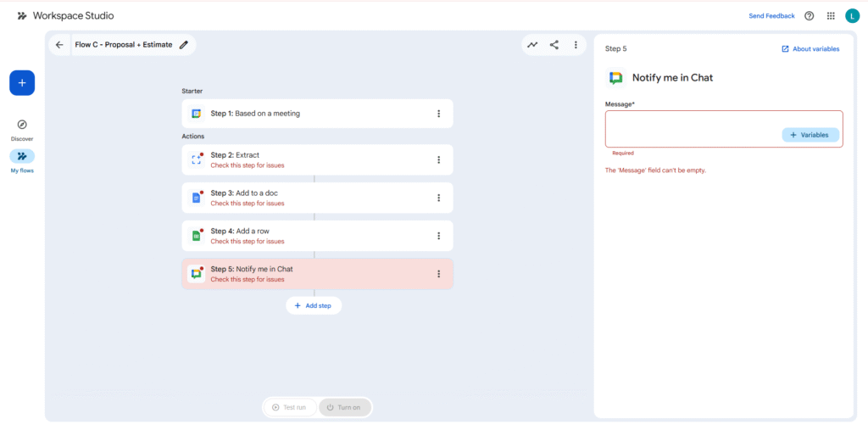Open the account avatar icon

coord(852,15)
